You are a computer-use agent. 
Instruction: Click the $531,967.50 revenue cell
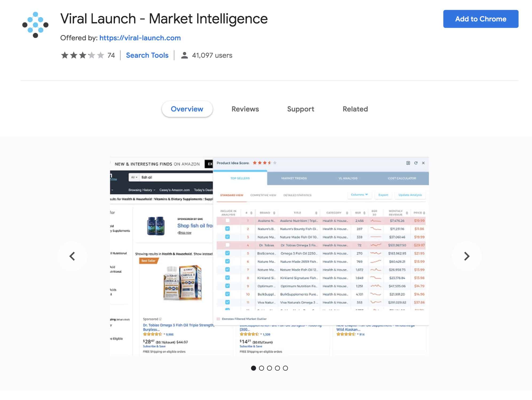397,245
